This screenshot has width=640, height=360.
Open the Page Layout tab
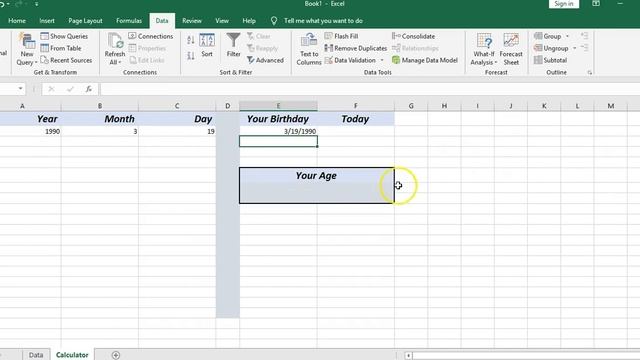click(x=85, y=20)
